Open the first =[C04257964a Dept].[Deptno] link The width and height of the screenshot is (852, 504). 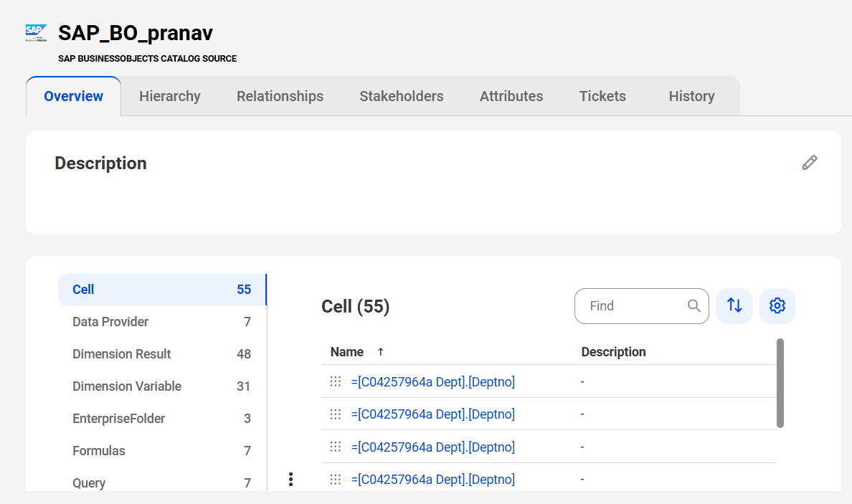tap(433, 382)
